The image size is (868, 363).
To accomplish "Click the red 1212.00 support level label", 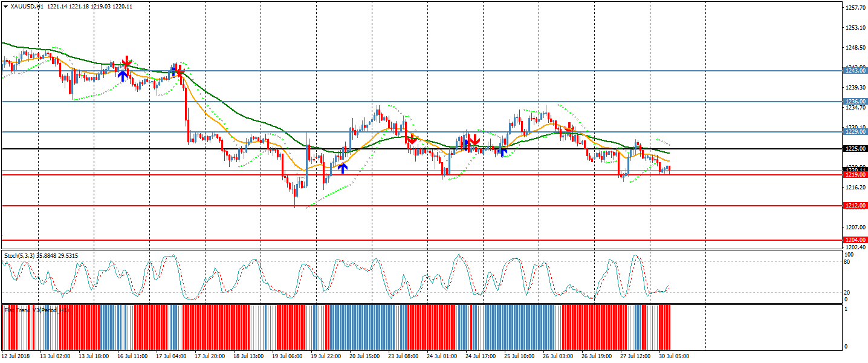I will [855, 206].
